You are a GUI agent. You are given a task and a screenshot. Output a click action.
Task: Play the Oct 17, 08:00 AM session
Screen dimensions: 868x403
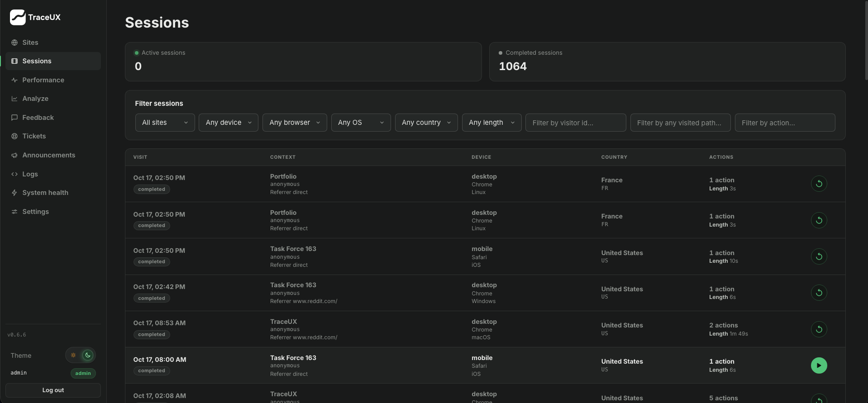(x=819, y=365)
